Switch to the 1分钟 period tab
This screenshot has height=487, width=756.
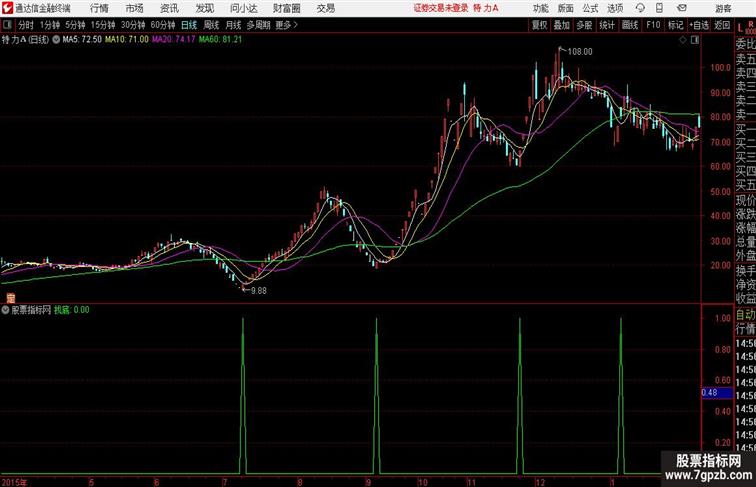click(x=50, y=25)
